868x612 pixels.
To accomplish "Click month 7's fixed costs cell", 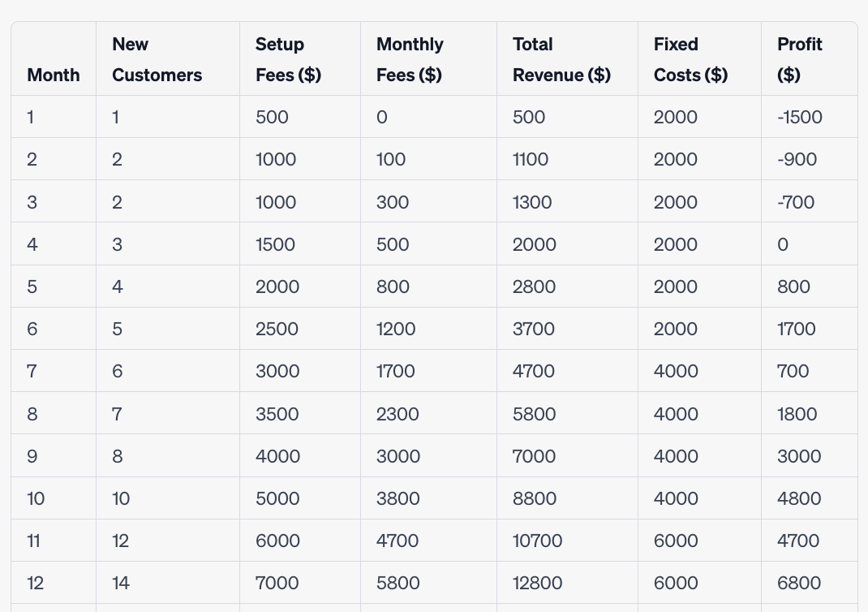I will click(x=676, y=371).
